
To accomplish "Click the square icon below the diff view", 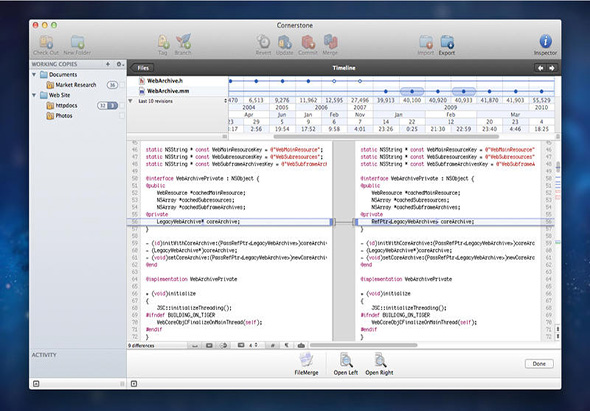I will (134, 384).
